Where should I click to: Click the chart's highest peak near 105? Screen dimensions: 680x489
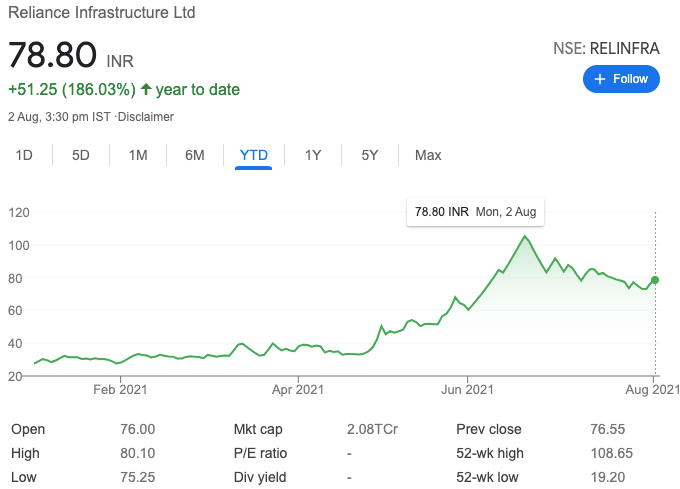tap(525, 236)
